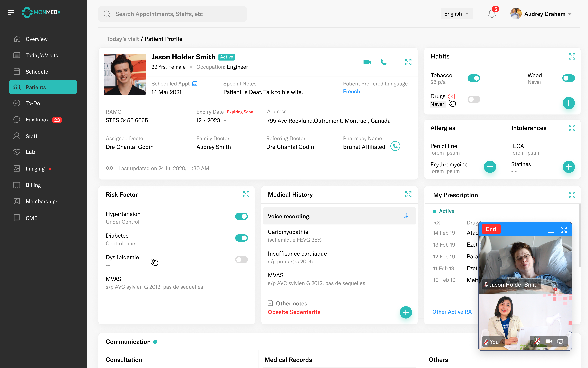Image resolution: width=588 pixels, height=368 pixels.
Task: Minimize the video call window
Action: [551, 232]
